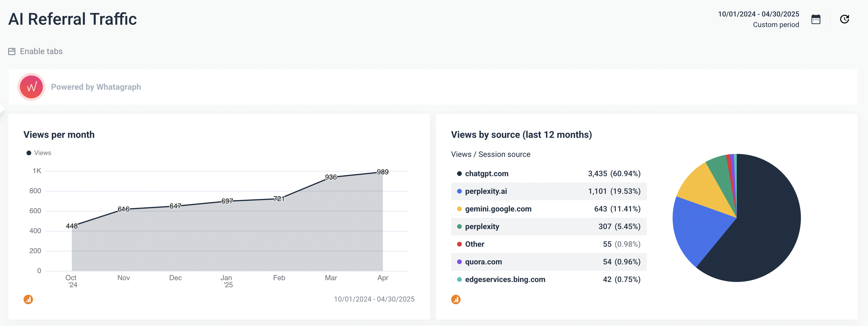Click the red legend dot for Other
Screen dimensions: 868x326
click(459, 244)
